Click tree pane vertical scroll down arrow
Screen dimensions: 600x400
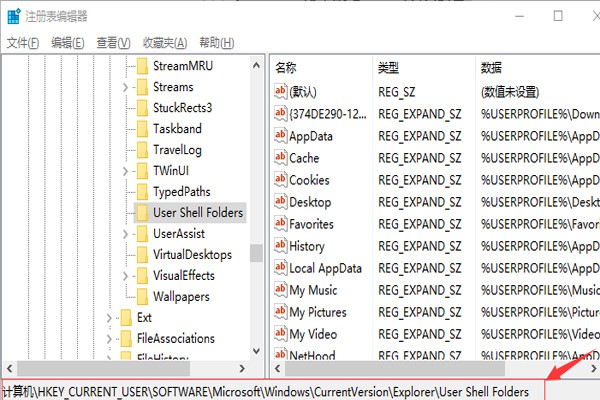pos(256,351)
